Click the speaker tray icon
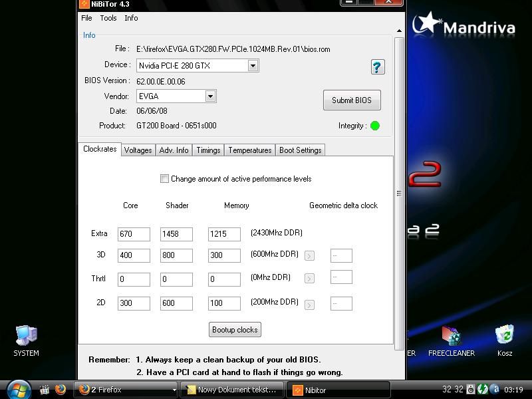Image resolution: width=532 pixels, height=399 pixels. pos(471,389)
